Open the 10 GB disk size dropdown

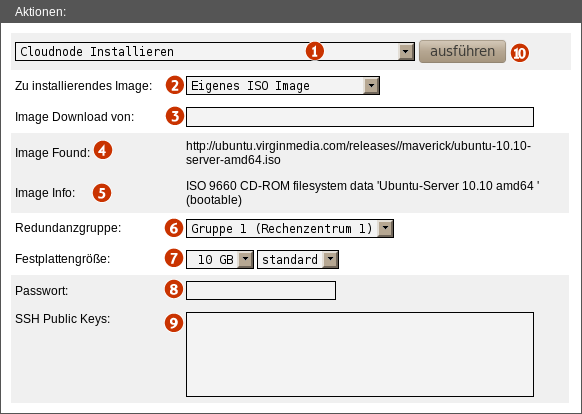coord(220,260)
